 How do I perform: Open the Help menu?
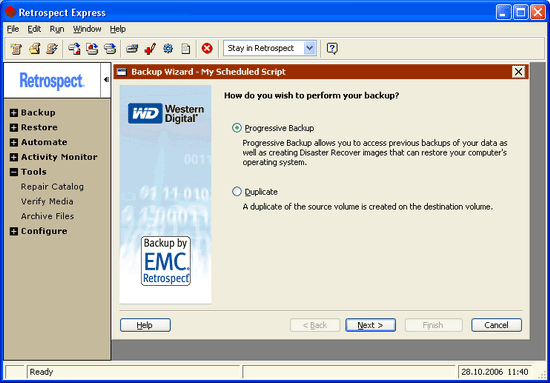(x=118, y=29)
